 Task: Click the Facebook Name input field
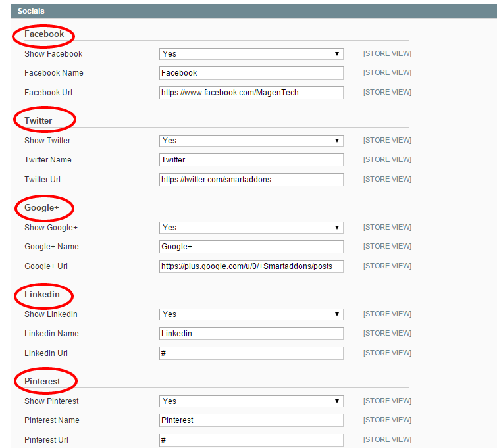pyautogui.click(x=251, y=73)
